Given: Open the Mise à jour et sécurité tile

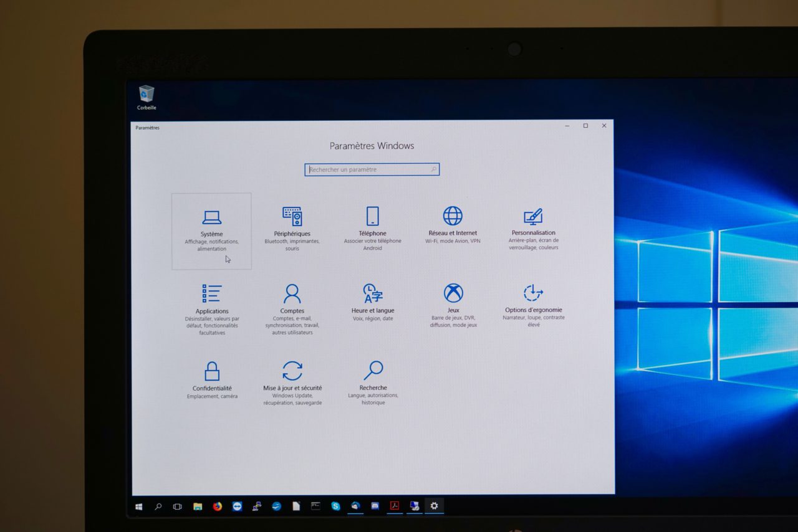Looking at the screenshot, I should (x=292, y=383).
